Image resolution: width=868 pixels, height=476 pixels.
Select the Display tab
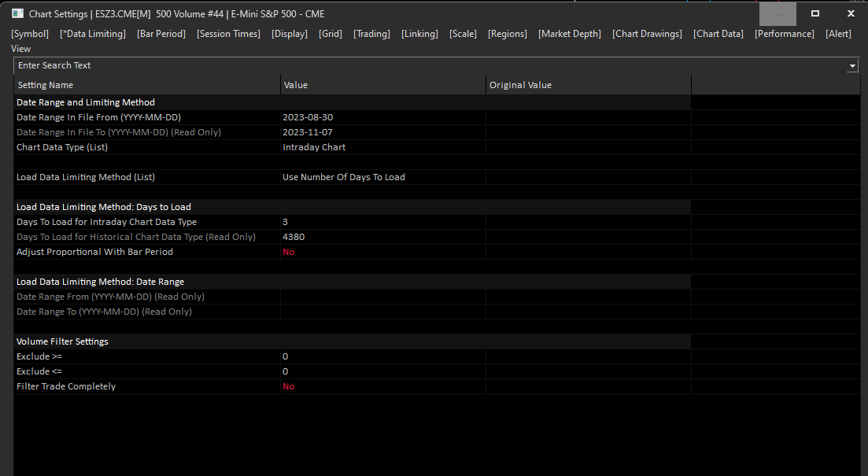tap(290, 34)
